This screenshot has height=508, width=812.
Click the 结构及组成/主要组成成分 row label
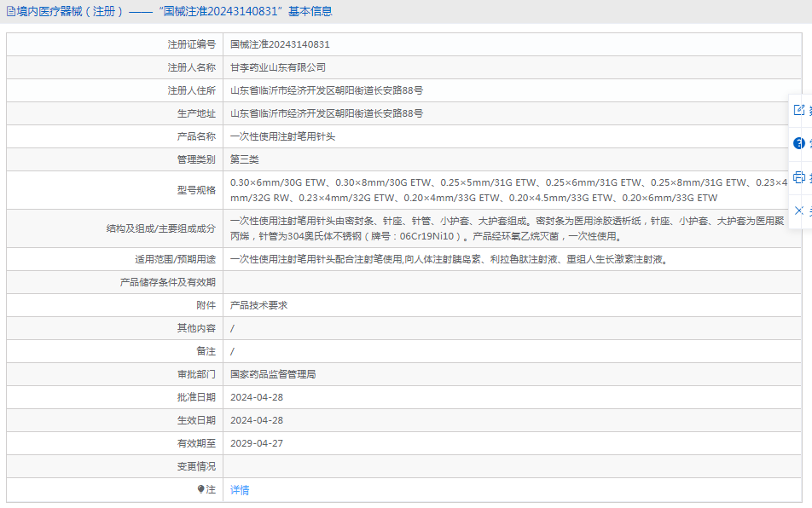tap(161, 228)
